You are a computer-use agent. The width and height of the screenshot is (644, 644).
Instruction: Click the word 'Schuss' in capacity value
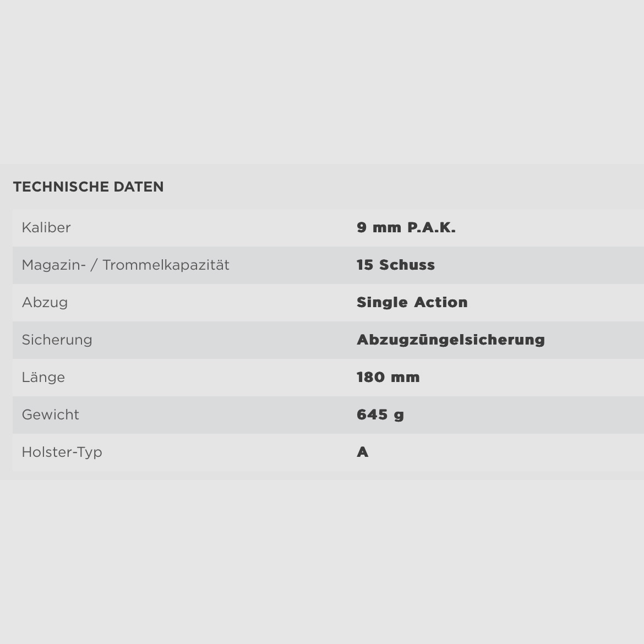click(x=407, y=265)
